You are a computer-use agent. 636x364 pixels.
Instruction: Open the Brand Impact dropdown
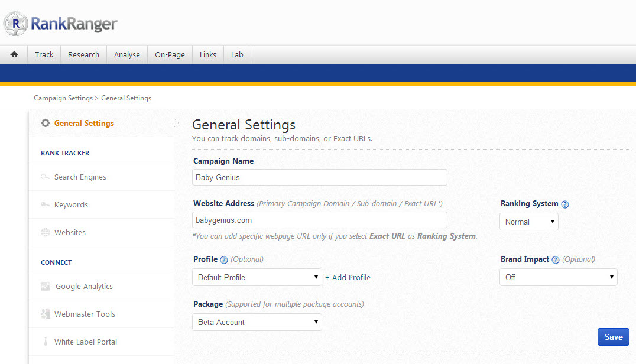pyautogui.click(x=559, y=277)
